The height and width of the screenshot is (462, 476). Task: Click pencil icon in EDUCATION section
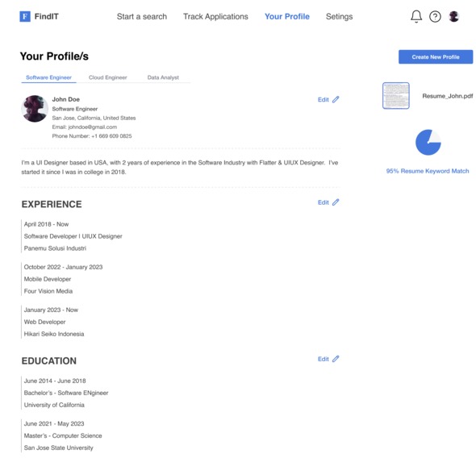point(336,359)
